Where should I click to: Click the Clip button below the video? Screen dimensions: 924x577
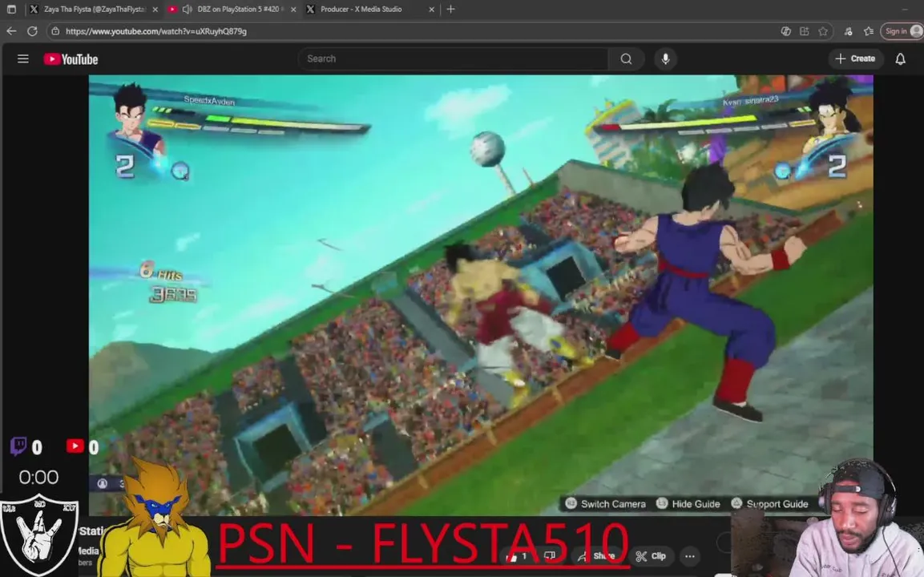(x=652, y=556)
